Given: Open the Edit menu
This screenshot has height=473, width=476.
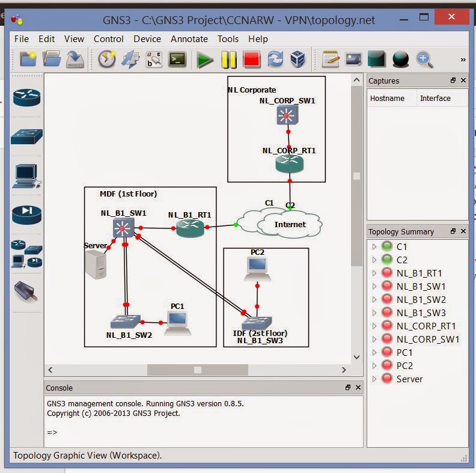Looking at the screenshot, I should 46,39.
